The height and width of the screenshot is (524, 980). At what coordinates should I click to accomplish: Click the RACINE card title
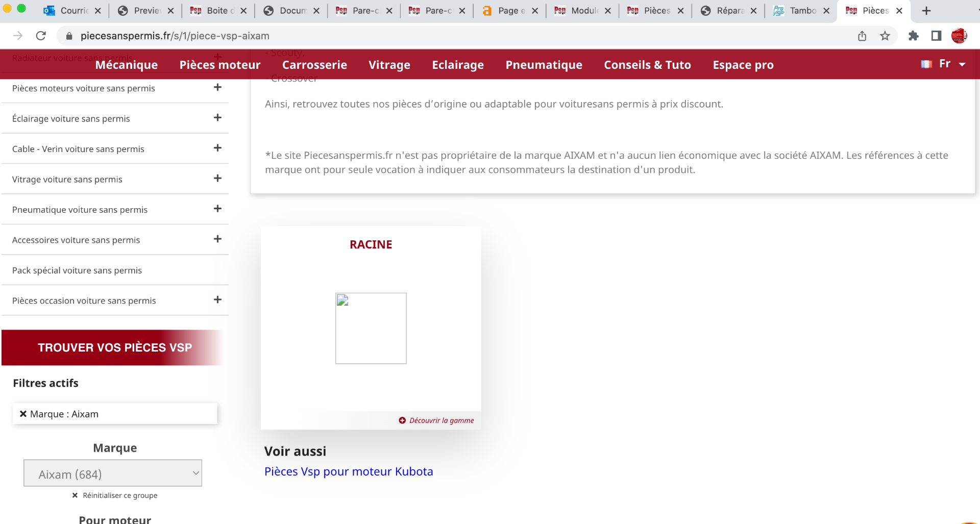coord(371,244)
